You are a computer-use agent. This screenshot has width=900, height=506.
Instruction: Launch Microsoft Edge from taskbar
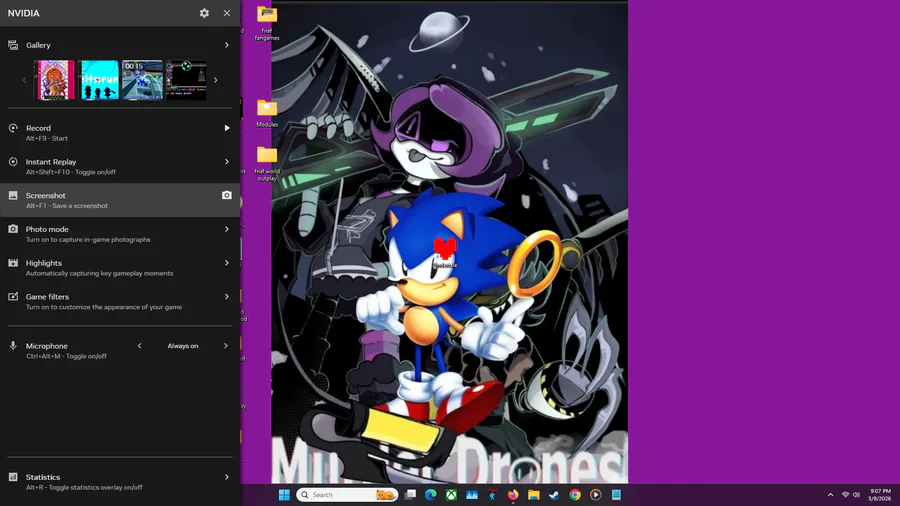pyautogui.click(x=430, y=495)
